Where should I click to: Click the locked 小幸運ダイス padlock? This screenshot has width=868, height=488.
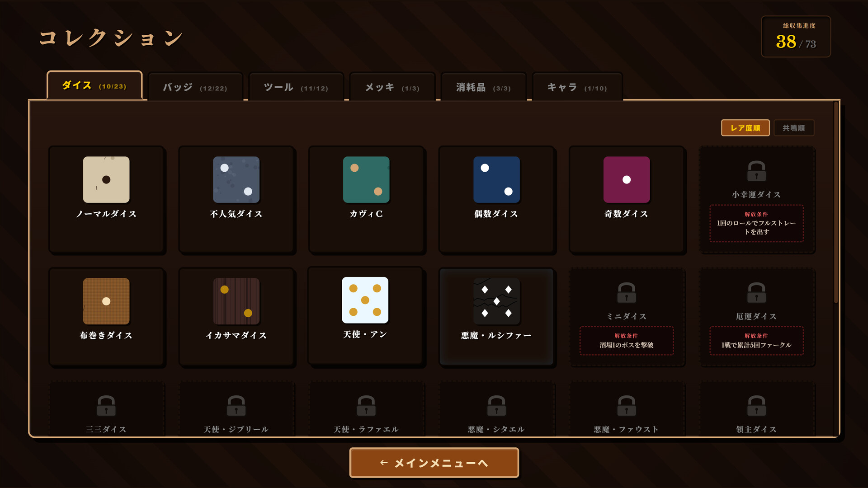[x=756, y=171]
